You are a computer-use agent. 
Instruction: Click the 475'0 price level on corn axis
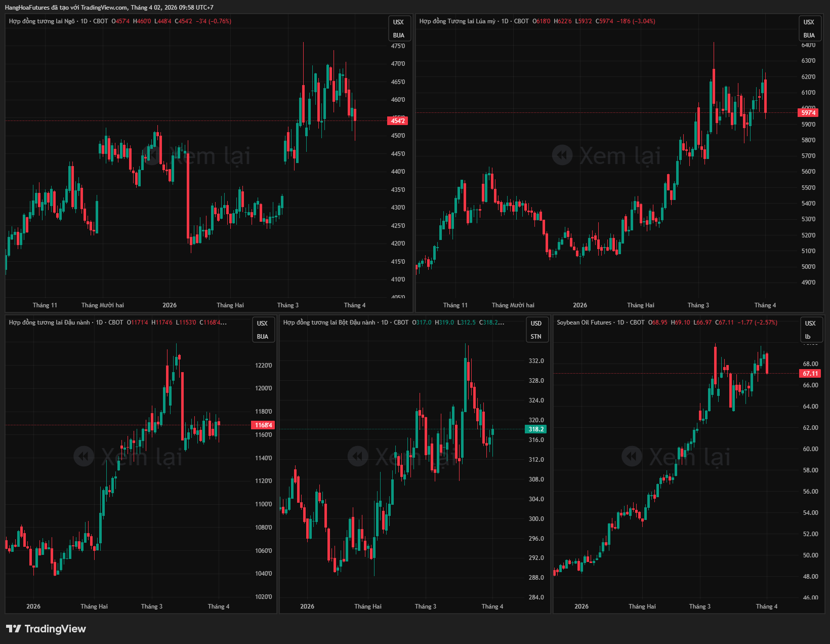tap(398, 46)
